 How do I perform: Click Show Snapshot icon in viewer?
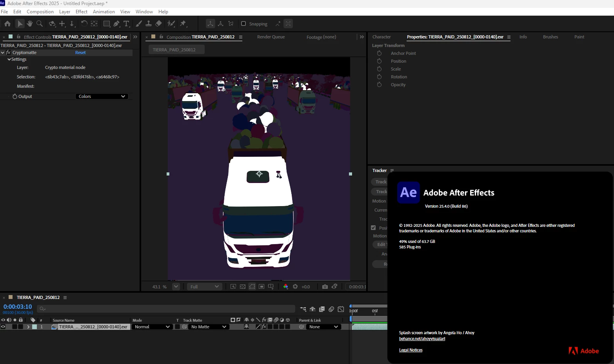click(x=334, y=287)
